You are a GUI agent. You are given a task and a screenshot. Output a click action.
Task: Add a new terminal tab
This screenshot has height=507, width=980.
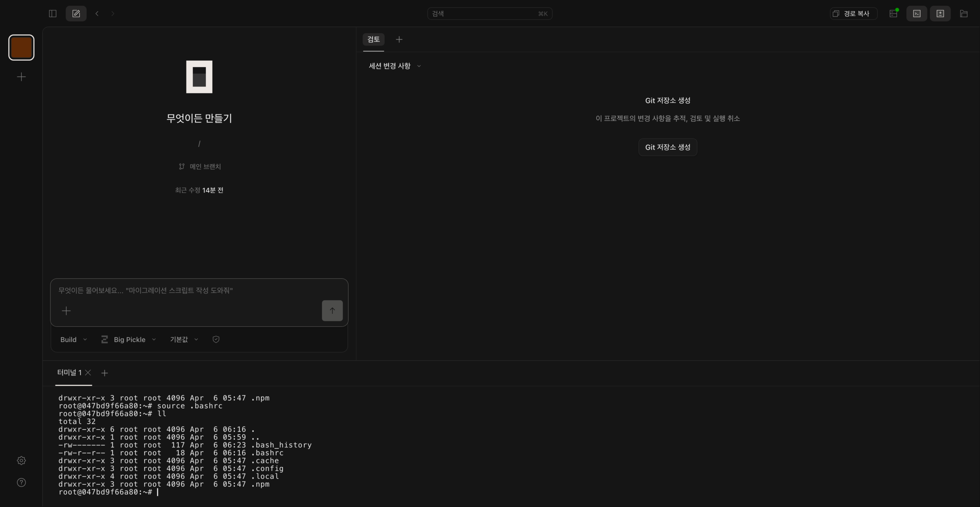point(105,373)
